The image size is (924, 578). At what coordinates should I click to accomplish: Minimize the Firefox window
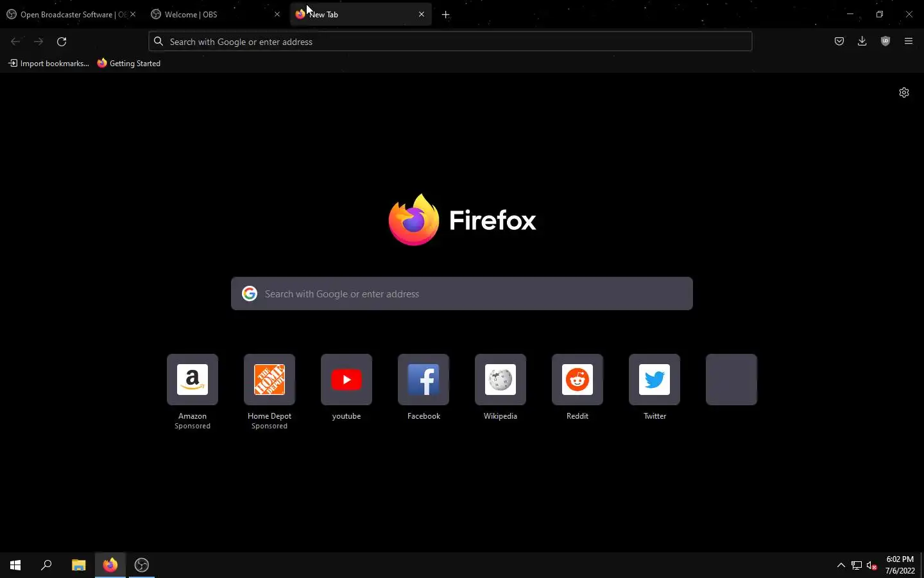(x=850, y=14)
